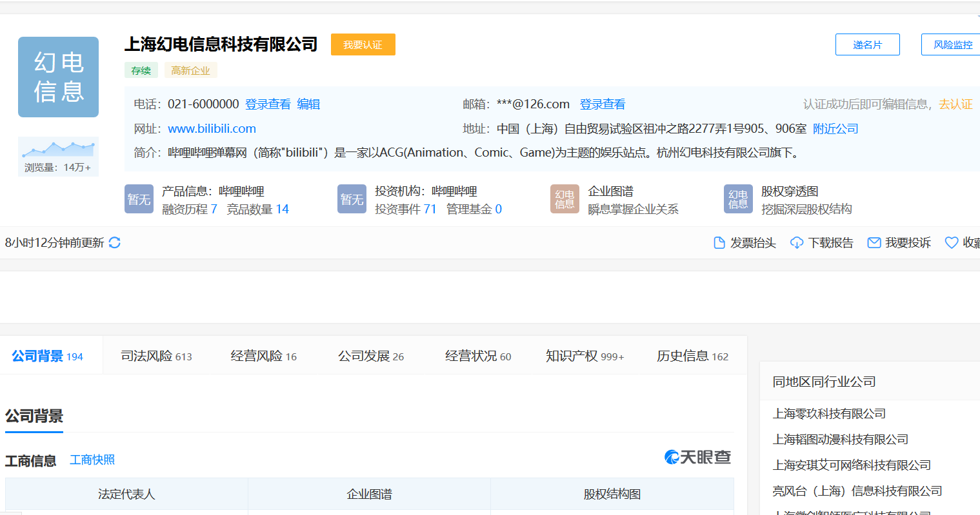Switch to the 知识产权 tab
The width and height of the screenshot is (980, 515).
[x=585, y=356]
